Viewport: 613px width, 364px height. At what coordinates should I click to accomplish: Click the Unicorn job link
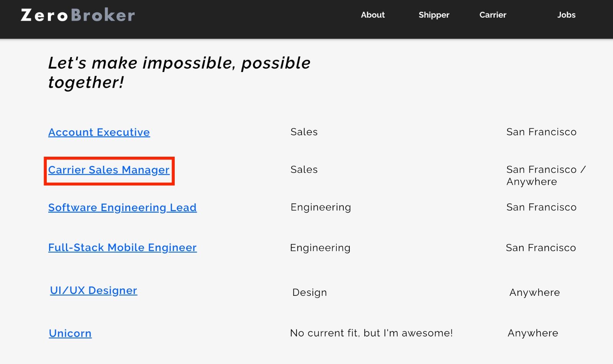click(x=70, y=333)
